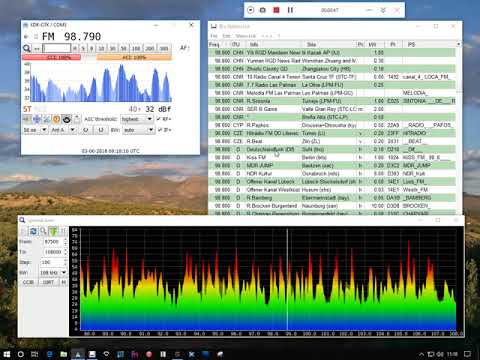Open the File menu in database window
480x360 pixels.
[214, 36]
